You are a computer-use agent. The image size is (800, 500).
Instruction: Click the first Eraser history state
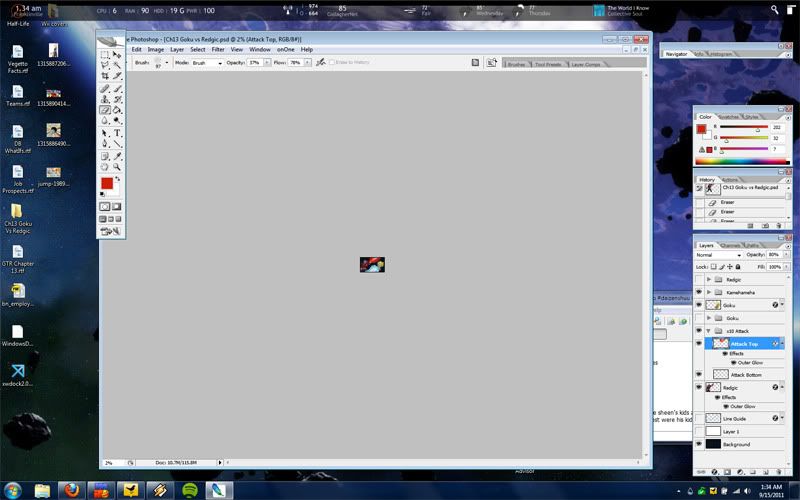pos(727,202)
